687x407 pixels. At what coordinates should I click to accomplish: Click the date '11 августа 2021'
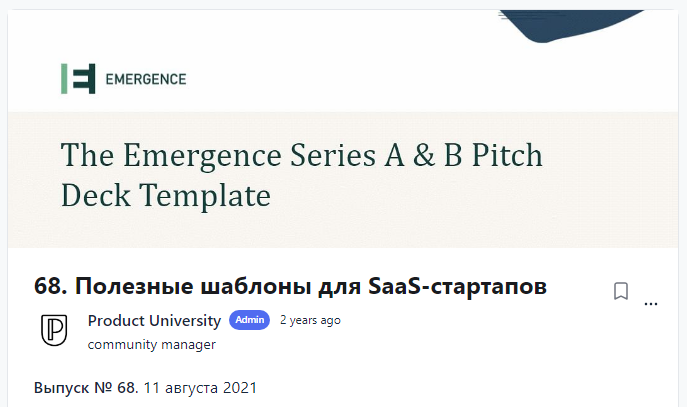coord(200,386)
